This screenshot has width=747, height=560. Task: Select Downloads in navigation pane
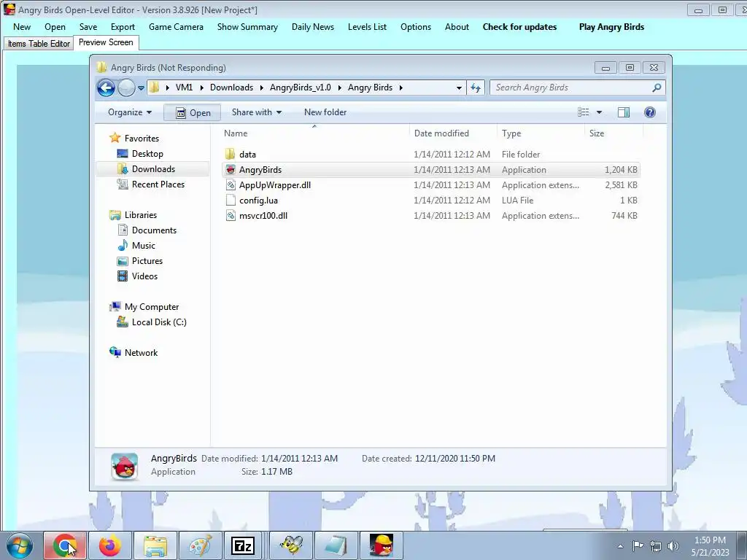pyautogui.click(x=153, y=169)
